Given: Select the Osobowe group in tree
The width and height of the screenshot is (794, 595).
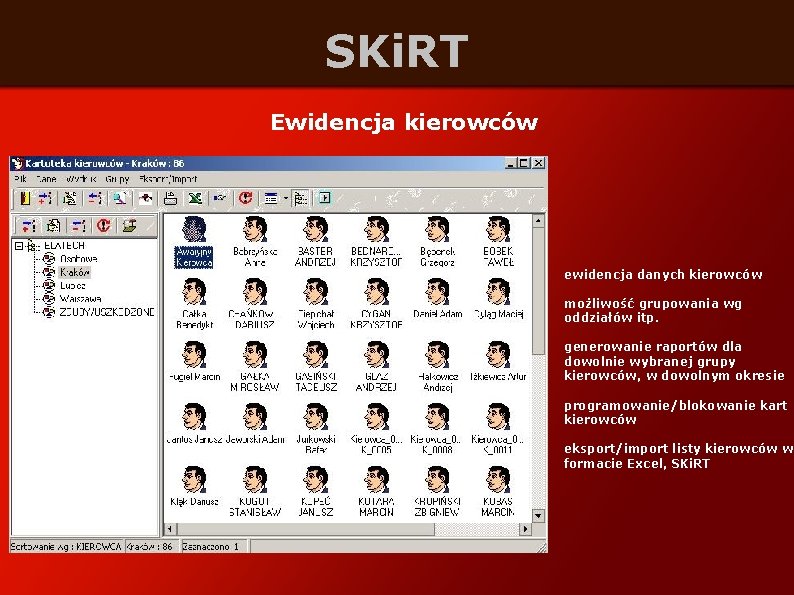Looking at the screenshot, I should [78, 259].
